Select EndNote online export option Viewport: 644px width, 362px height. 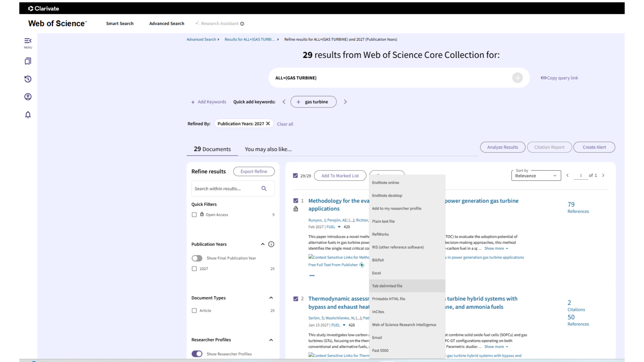pyautogui.click(x=407, y=182)
